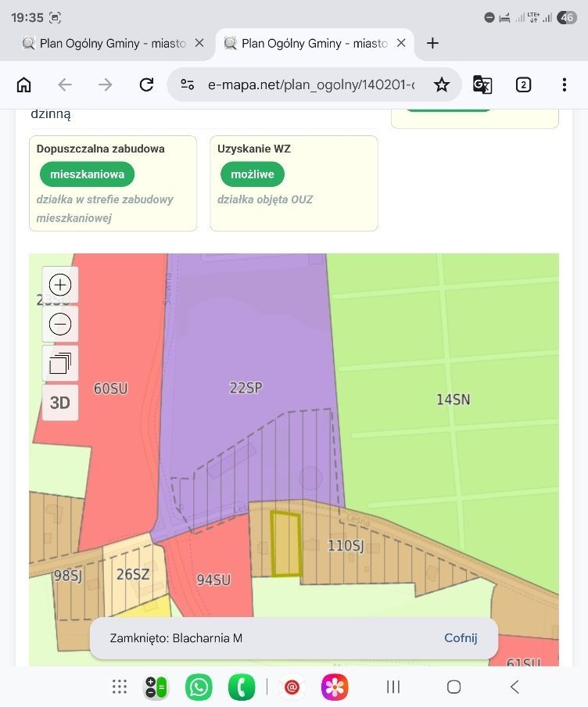
Task: Select the yellow highlighted parcel on map
Action: click(286, 544)
